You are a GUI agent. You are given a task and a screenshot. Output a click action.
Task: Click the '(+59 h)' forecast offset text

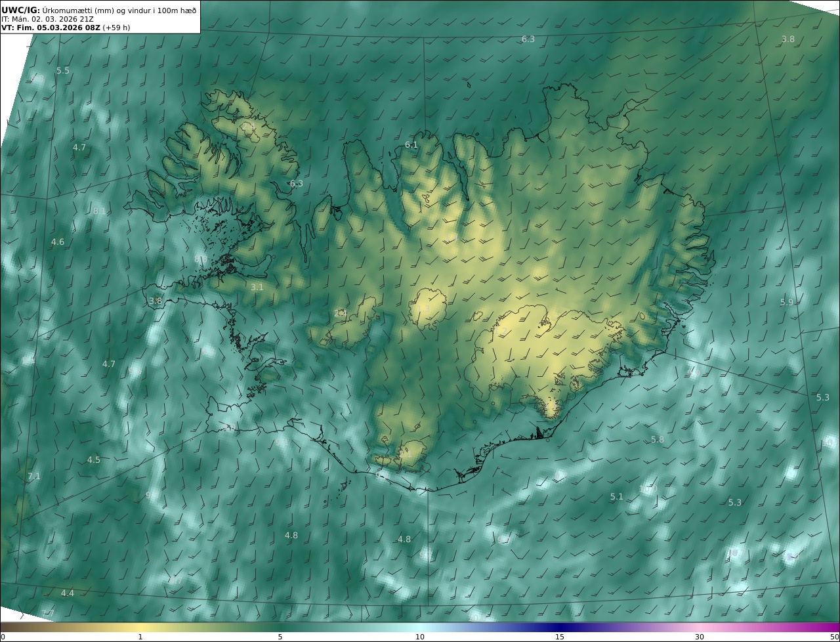pyautogui.click(x=116, y=28)
